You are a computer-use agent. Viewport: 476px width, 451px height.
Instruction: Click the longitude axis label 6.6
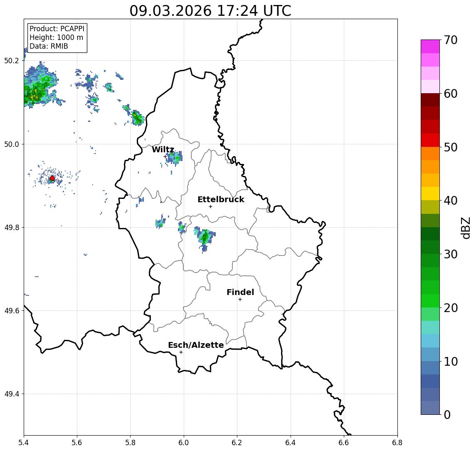pos(344,443)
